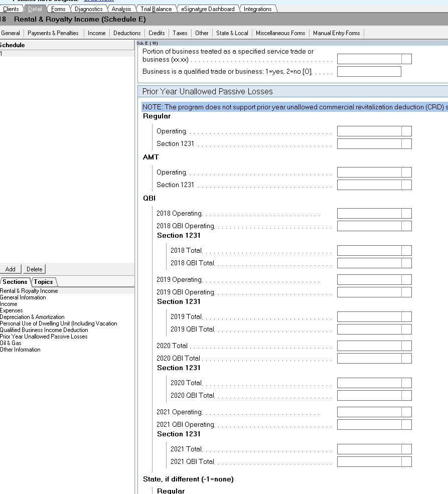
Task: Open the Payments & Penalties menu
Action: [x=53, y=33]
